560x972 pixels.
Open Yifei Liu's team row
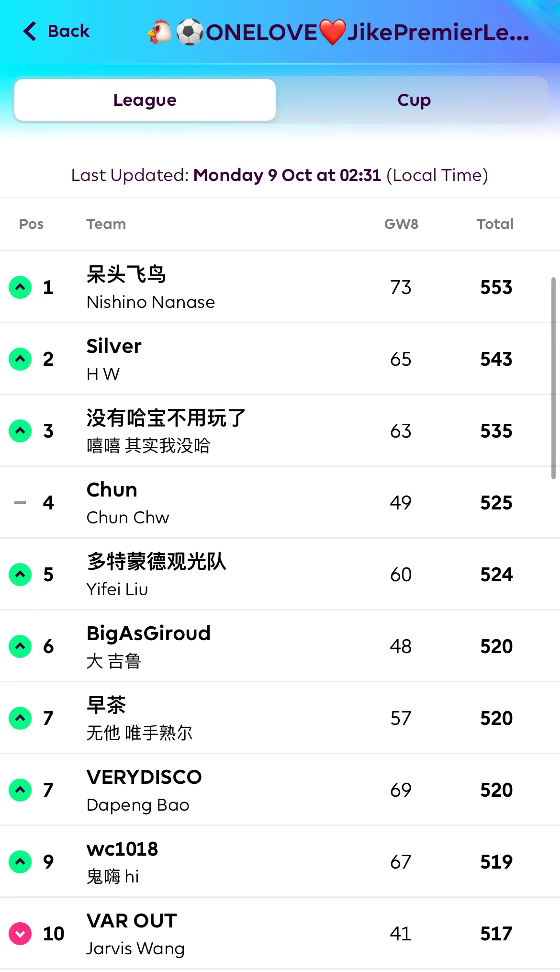(156, 575)
